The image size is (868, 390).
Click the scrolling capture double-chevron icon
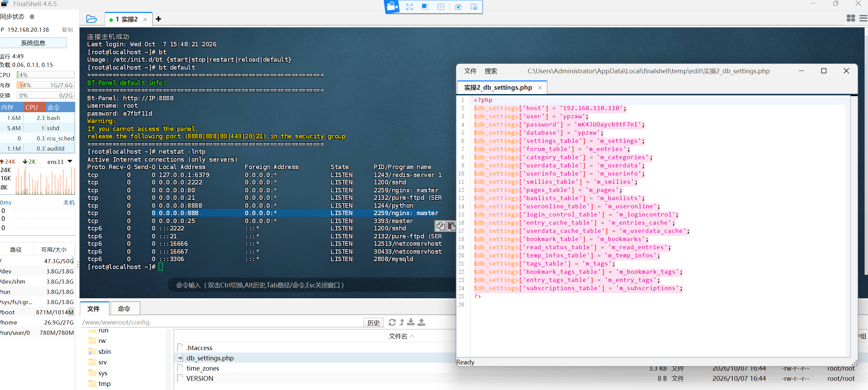(x=441, y=7)
